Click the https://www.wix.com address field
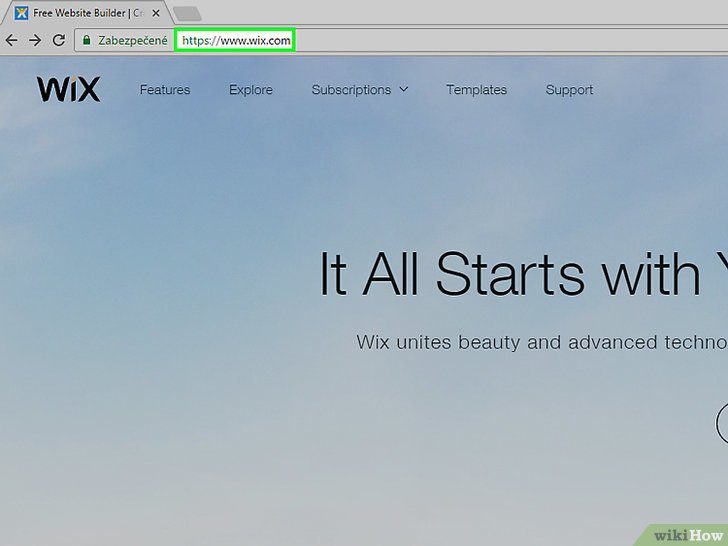728x546 pixels. [235, 40]
